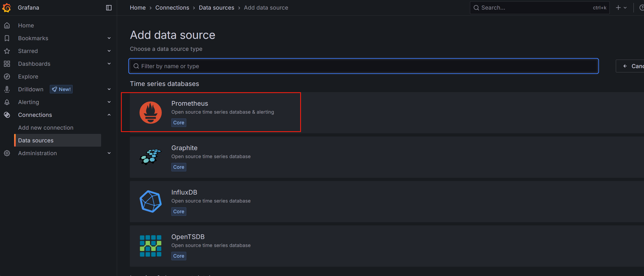644x276 pixels.
Task: Open the dropdown arrow beside plus icon
Action: [625, 8]
